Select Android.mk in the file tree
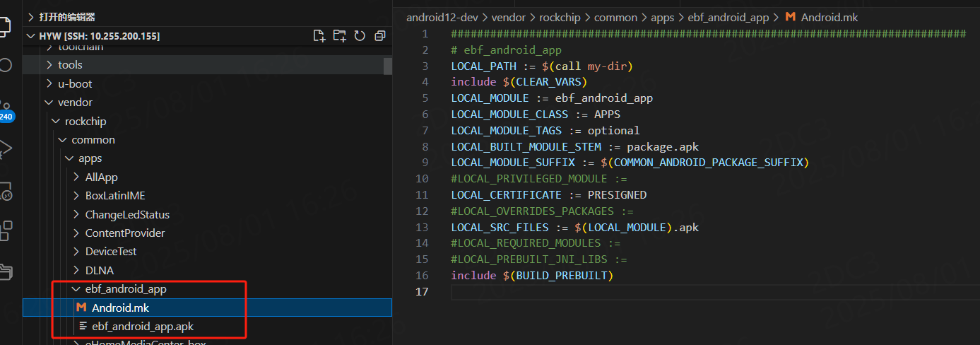The height and width of the screenshot is (345, 980). click(x=207, y=308)
